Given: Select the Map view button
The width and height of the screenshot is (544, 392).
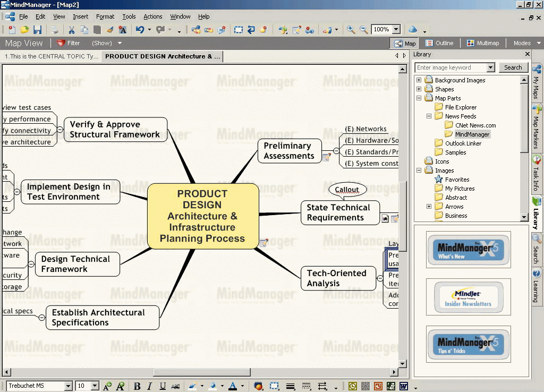Looking at the screenshot, I should (405, 43).
